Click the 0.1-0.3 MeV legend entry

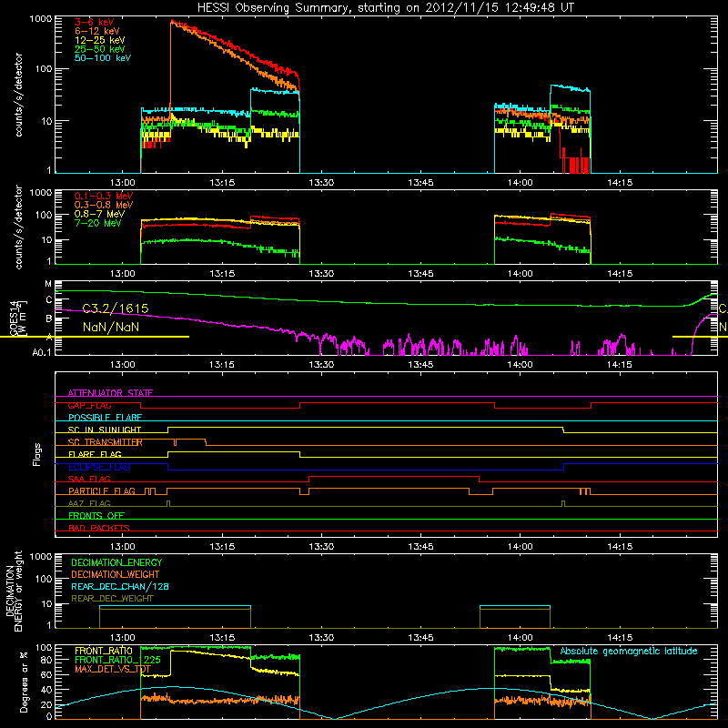tap(104, 196)
